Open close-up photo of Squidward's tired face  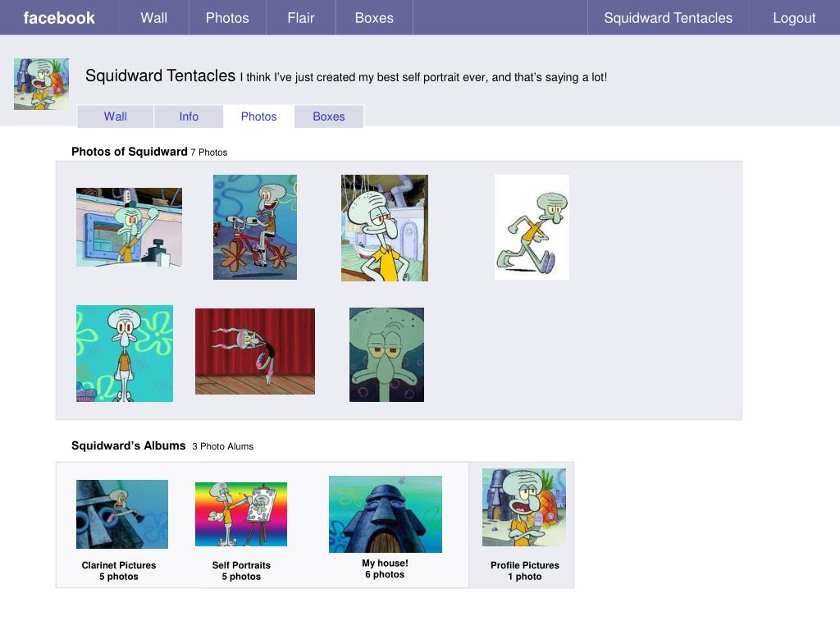(387, 354)
